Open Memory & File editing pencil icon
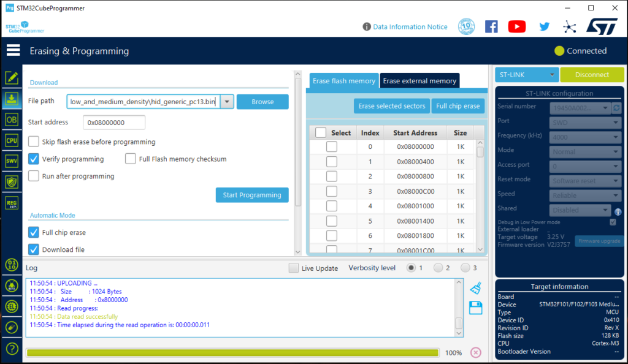The height and width of the screenshot is (364, 628). pyautogui.click(x=12, y=78)
